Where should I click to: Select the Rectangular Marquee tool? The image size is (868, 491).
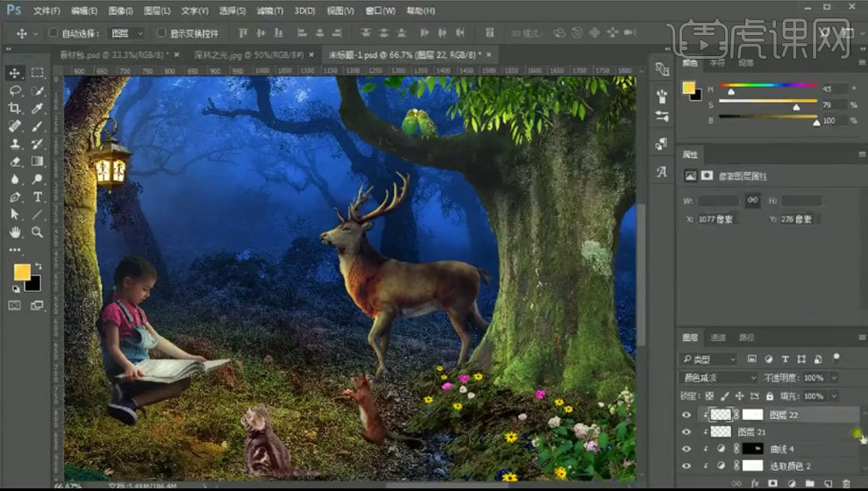click(x=37, y=73)
